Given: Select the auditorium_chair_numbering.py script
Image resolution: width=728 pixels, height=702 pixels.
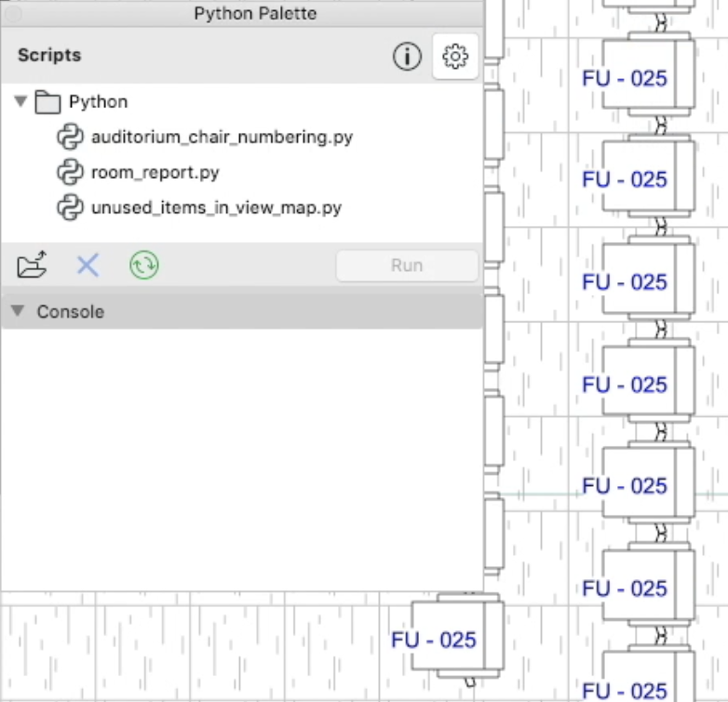Looking at the screenshot, I should click(222, 137).
